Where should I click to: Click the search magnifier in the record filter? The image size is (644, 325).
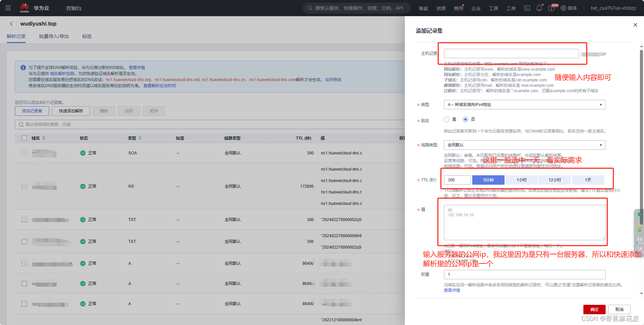point(21,124)
